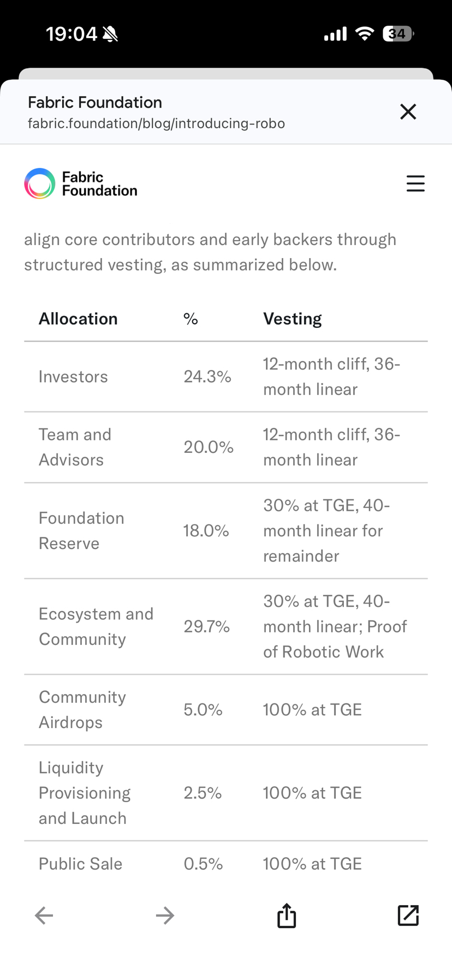Go forward with the right arrow
The height and width of the screenshot is (980, 452).
coord(165,915)
